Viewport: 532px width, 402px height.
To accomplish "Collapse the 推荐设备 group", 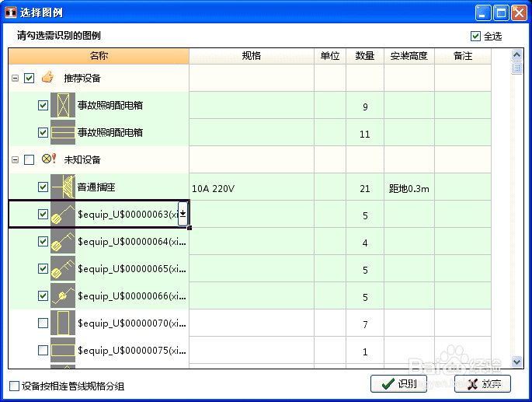I will coord(15,79).
